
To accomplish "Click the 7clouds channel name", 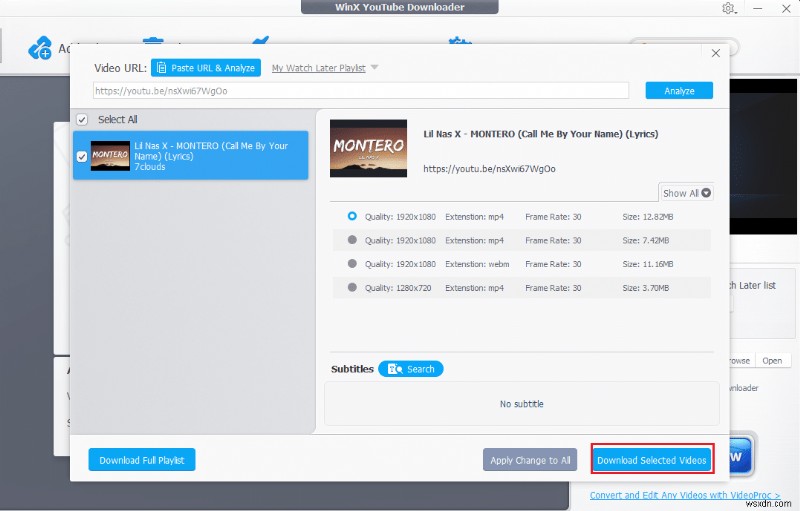I will coord(149,167).
